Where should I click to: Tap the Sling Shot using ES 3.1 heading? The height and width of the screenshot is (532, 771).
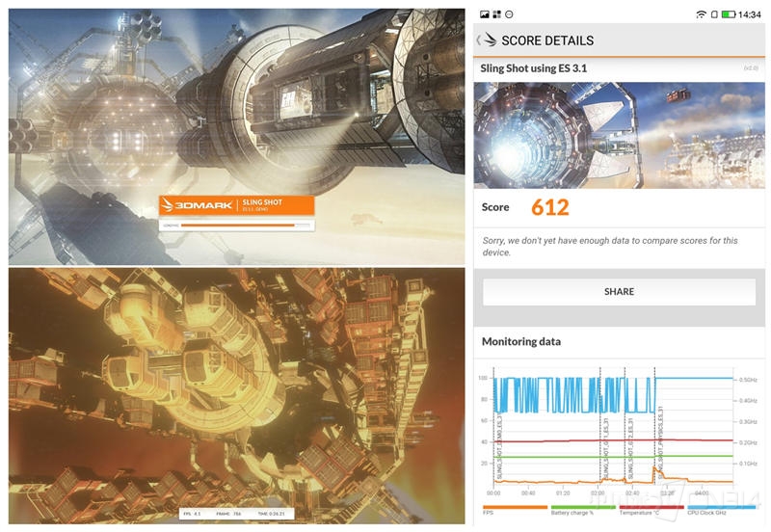tap(534, 68)
